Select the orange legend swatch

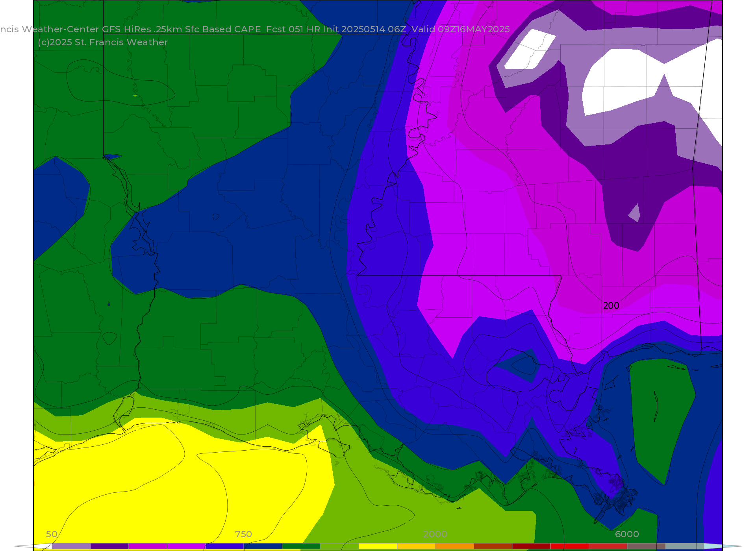click(x=454, y=546)
